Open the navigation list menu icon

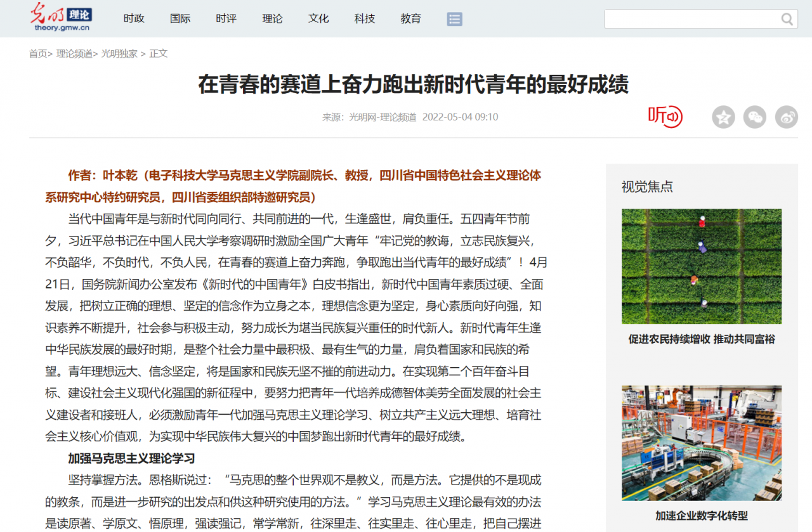pos(454,19)
